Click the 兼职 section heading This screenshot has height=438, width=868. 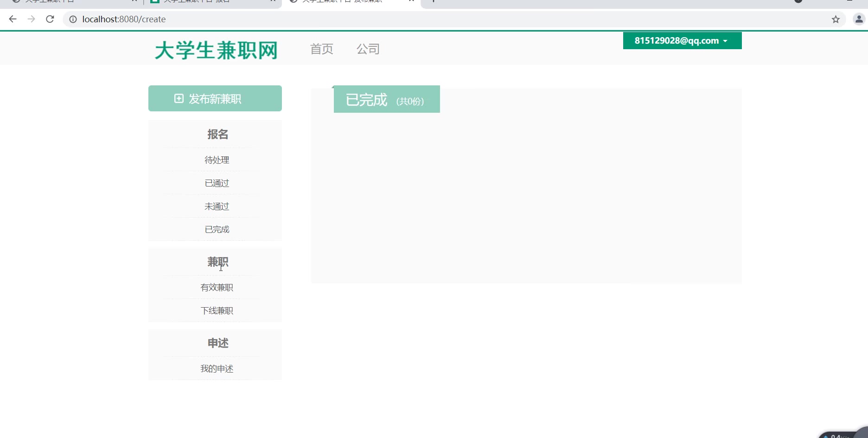pos(218,262)
